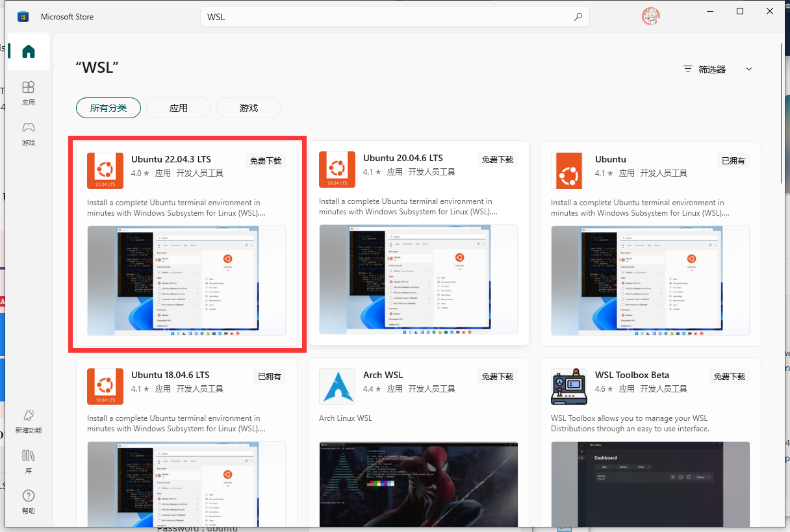Open the 库 (Library) in the sidebar
The height and width of the screenshot is (532, 790).
click(x=29, y=462)
